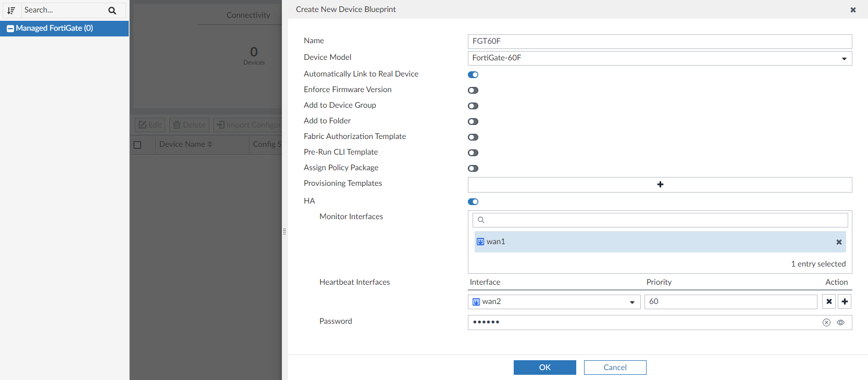Turn off the HA toggle

coord(473,201)
